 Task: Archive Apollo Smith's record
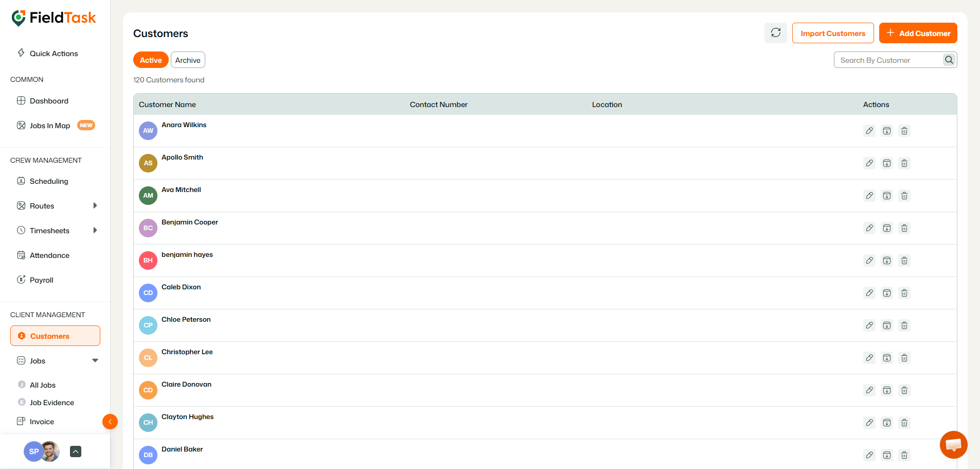(x=887, y=163)
